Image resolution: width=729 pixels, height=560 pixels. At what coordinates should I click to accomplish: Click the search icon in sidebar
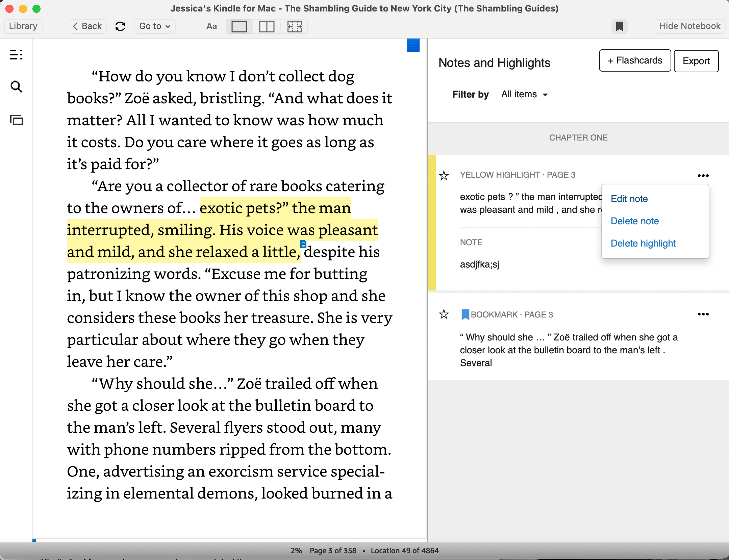(16, 87)
